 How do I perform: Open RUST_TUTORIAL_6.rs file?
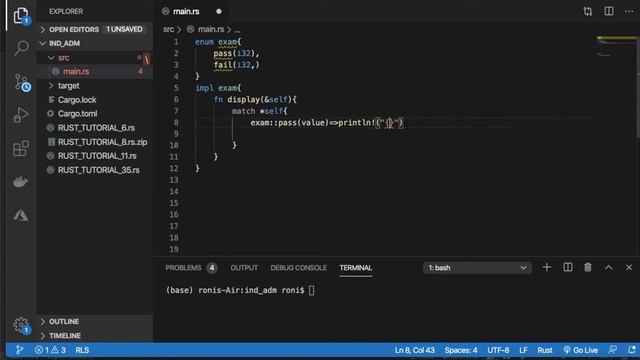pyautogui.click(x=96, y=128)
